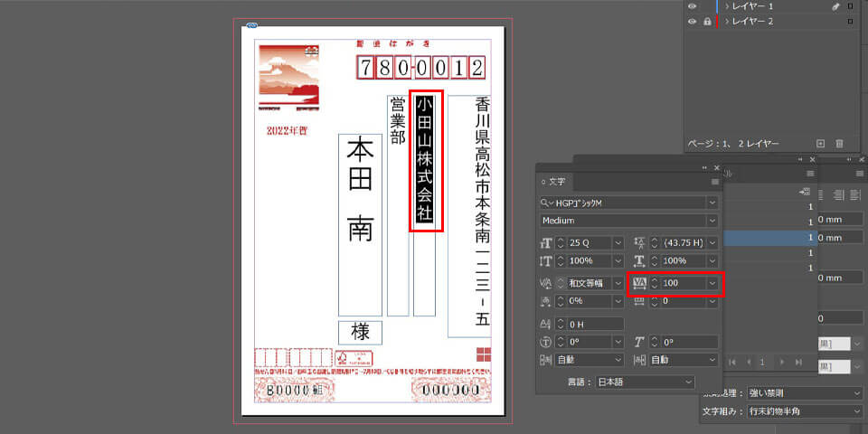The height and width of the screenshot is (434, 868).
Task: Click the trash icon in Layers panel
Action: (x=839, y=143)
